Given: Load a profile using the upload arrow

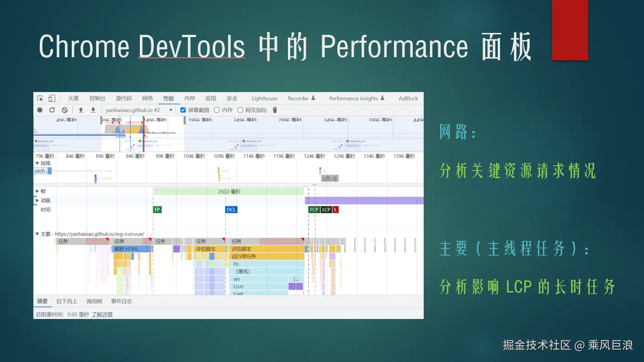Looking at the screenshot, I should pyautogui.click(x=81, y=110).
